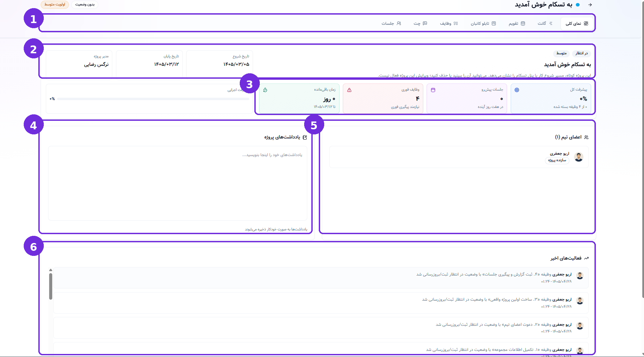Click the Gantt icon beside گانت
Image resolution: width=644 pixels, height=357 pixels.
coord(551,23)
